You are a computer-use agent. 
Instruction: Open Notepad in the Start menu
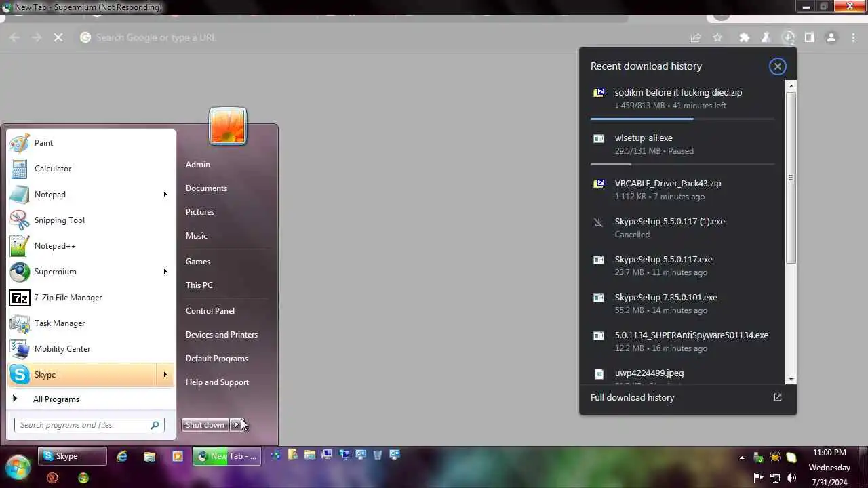coord(91,195)
